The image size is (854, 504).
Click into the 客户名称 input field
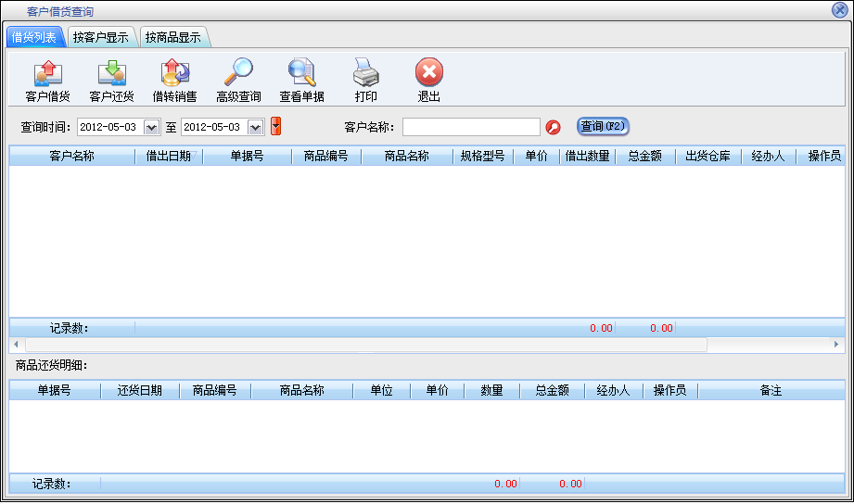pyautogui.click(x=471, y=127)
